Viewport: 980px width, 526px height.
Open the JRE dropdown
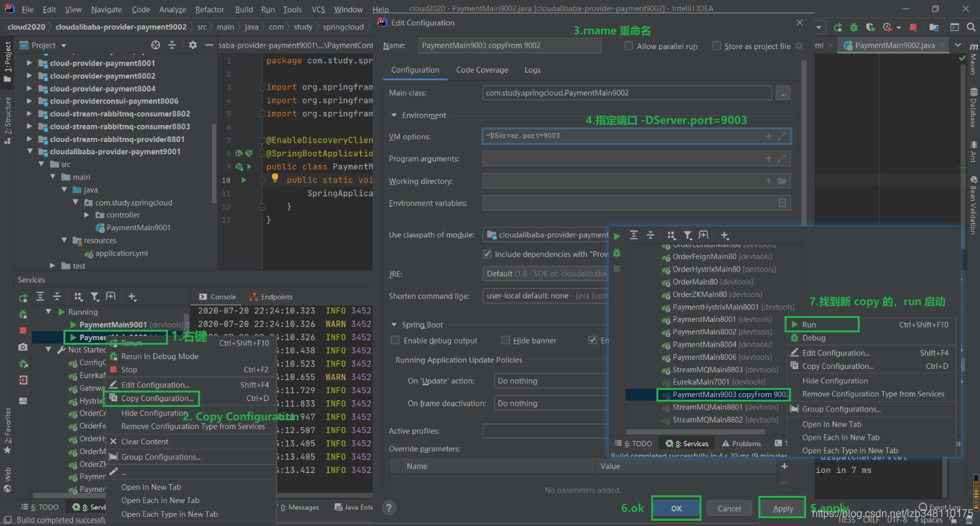[545, 273]
